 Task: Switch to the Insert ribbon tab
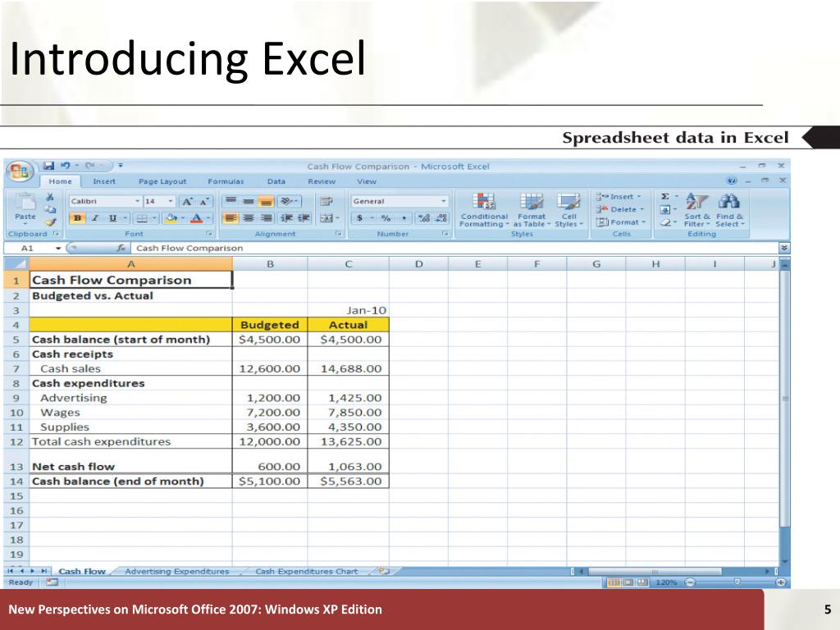coord(104,181)
